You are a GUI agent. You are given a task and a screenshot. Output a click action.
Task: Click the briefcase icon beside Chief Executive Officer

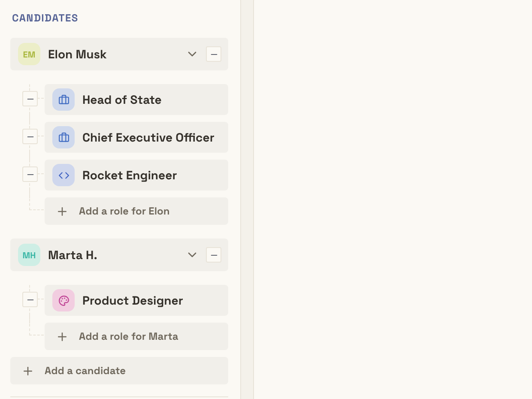tap(63, 137)
